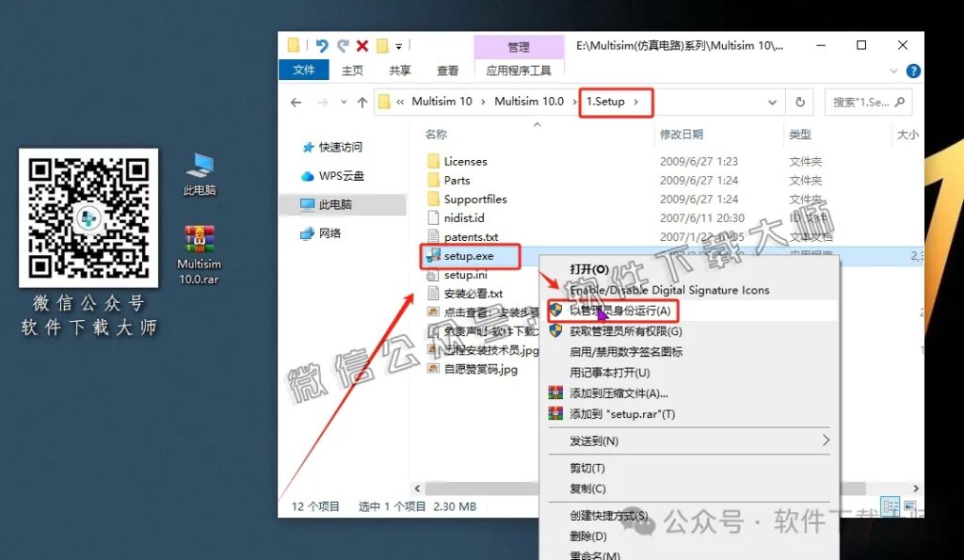This screenshot has height=560, width=964.
Task: Switch to the 查看 ribbon tab
Action: click(x=447, y=70)
